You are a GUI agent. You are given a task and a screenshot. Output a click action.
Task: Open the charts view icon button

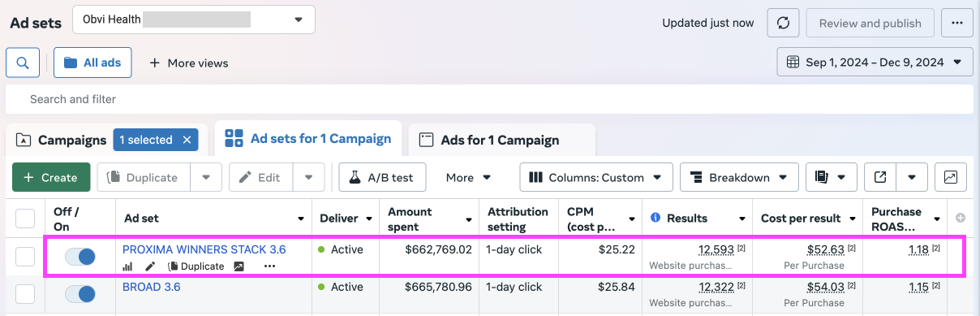point(951,177)
